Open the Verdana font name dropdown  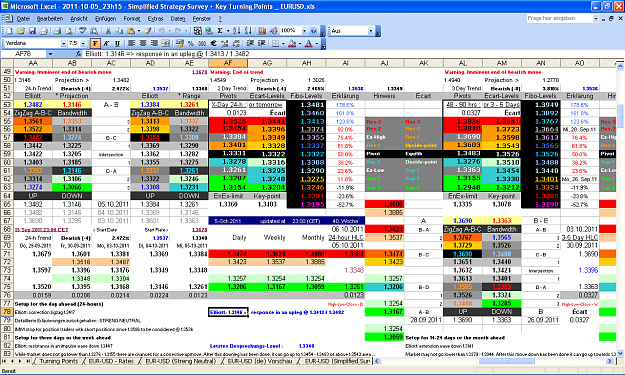pyautogui.click(x=63, y=43)
